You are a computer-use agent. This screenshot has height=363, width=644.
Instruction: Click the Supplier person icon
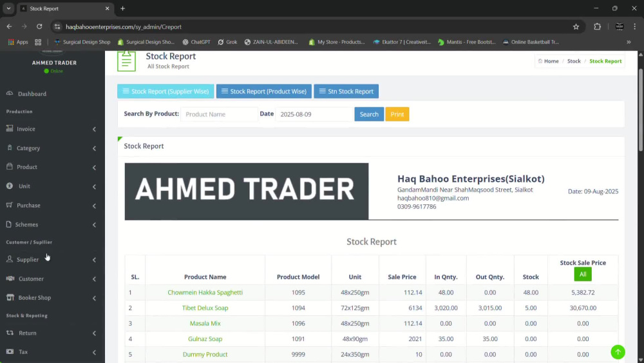(10, 259)
